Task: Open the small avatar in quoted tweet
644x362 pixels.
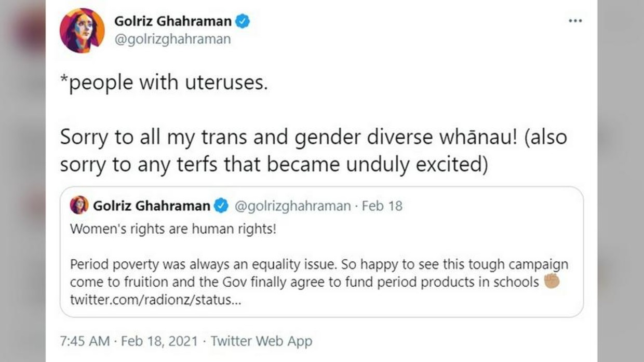Action: pyautogui.click(x=79, y=205)
